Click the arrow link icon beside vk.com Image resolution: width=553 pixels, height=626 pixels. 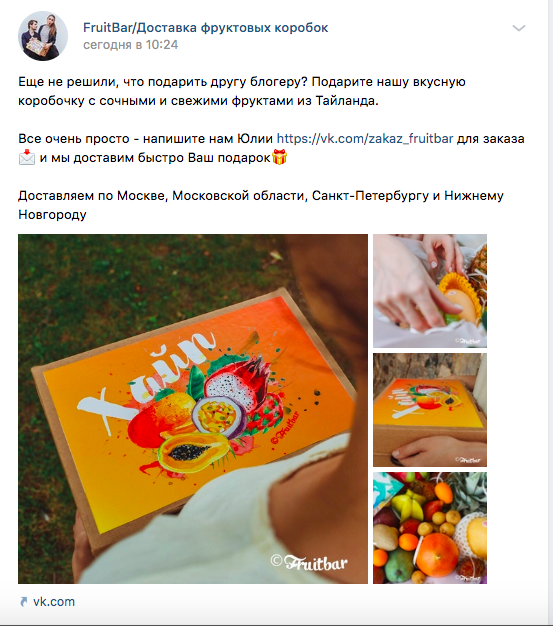(x=24, y=602)
